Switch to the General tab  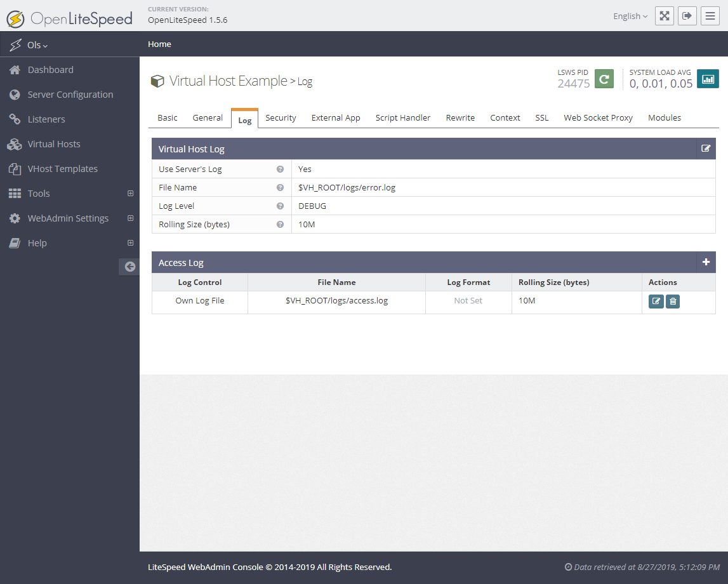tap(208, 118)
